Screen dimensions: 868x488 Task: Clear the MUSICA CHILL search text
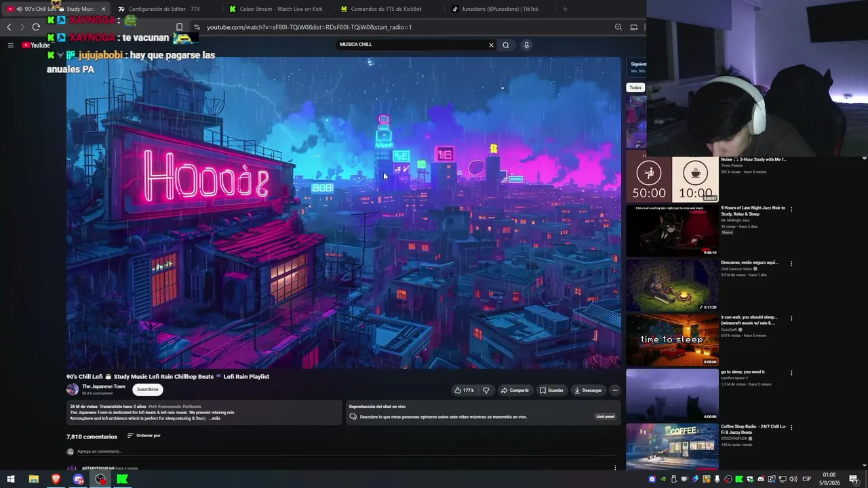coord(491,45)
